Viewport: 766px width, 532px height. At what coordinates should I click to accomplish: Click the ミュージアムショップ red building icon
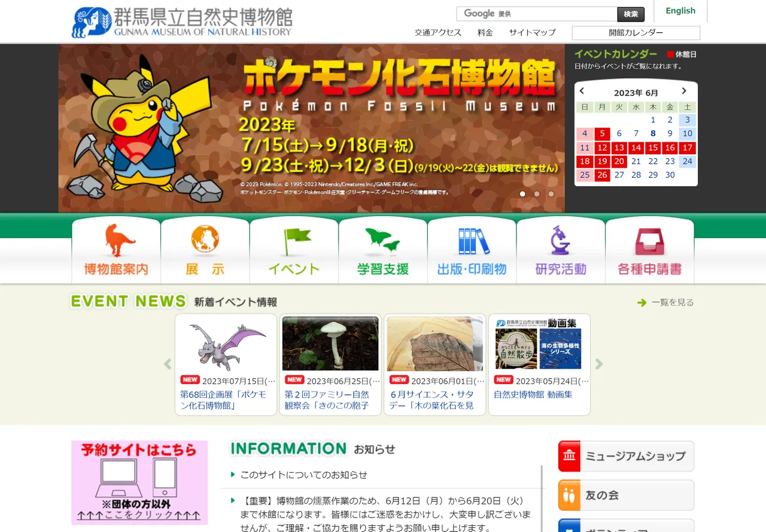(569, 457)
